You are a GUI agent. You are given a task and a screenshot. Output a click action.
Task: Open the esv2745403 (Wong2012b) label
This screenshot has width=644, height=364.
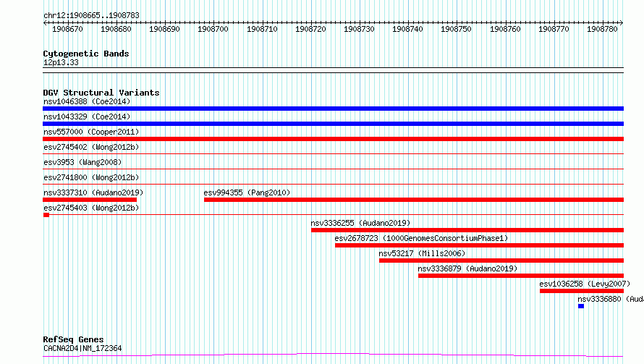(x=91, y=208)
